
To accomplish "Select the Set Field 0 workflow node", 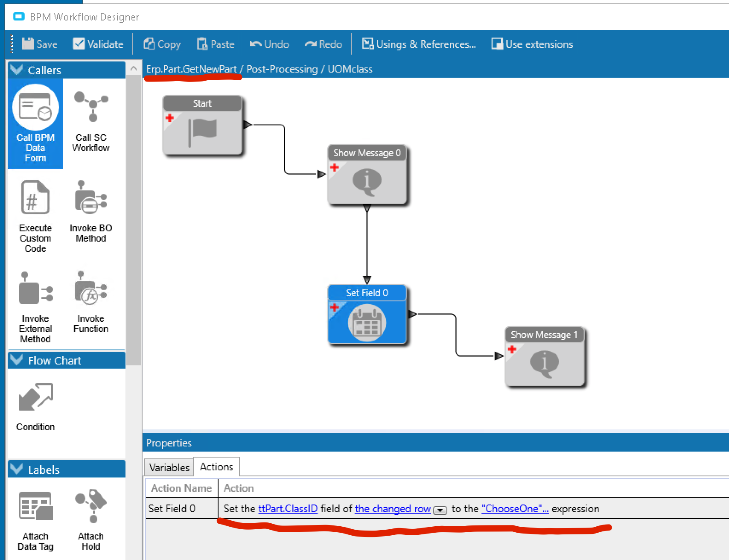I will click(x=367, y=316).
